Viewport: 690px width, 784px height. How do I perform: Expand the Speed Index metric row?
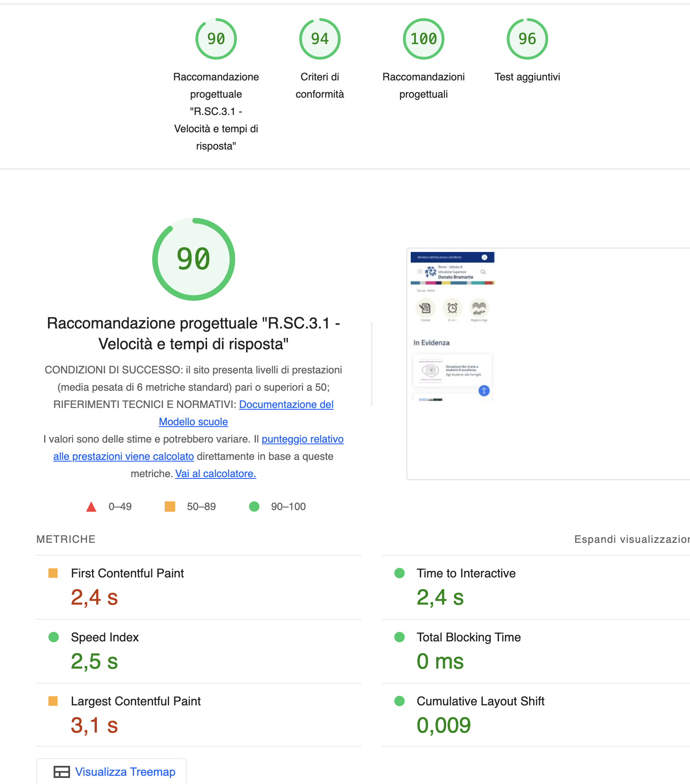[199, 651]
